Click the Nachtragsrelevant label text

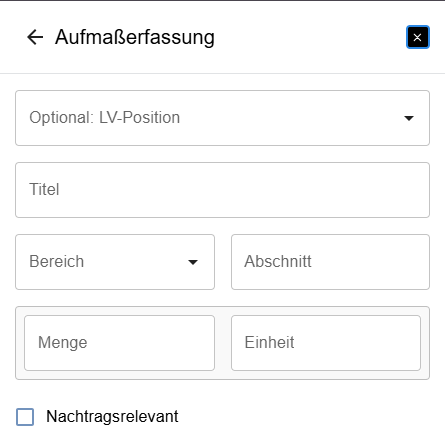pos(112,417)
